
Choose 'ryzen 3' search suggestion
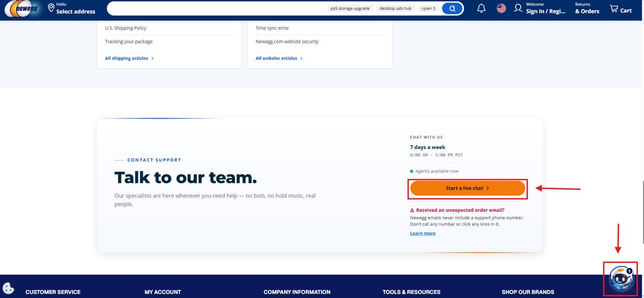coord(428,9)
